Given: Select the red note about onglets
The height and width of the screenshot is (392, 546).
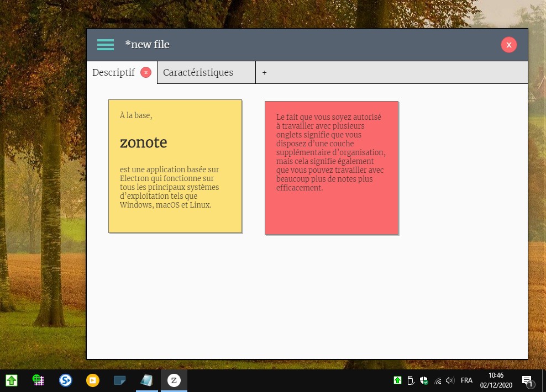Looking at the screenshot, I should tap(332, 168).
